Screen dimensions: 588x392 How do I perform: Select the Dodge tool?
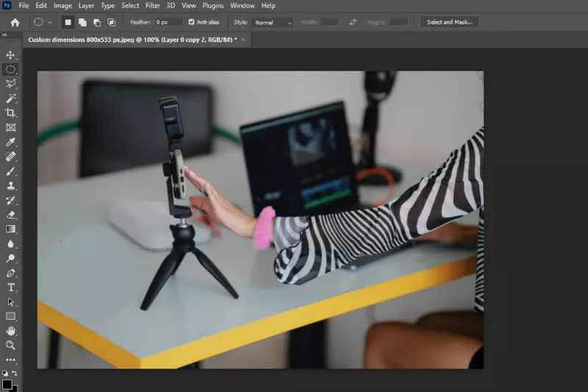(x=10, y=258)
